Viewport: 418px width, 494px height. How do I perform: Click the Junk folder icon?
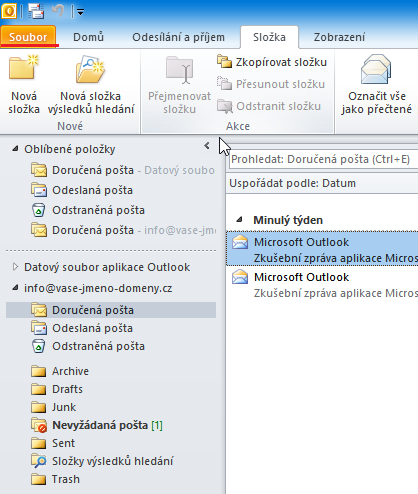(39, 407)
